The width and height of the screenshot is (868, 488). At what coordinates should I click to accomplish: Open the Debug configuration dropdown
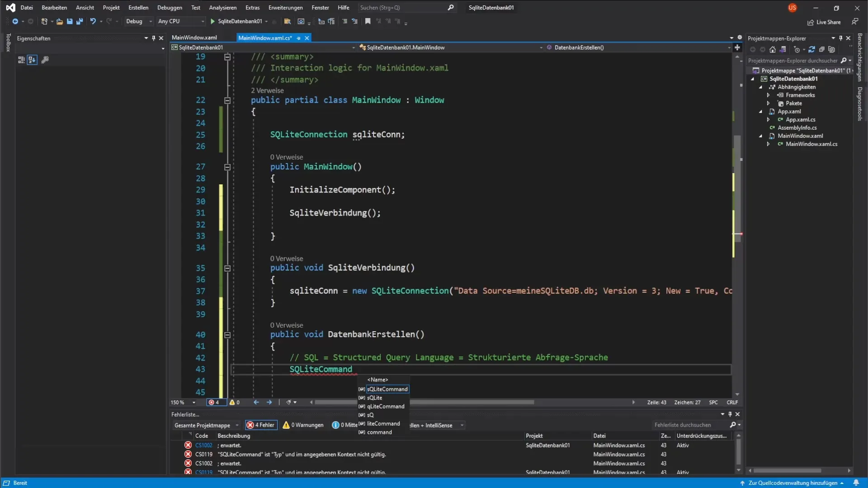pos(138,21)
